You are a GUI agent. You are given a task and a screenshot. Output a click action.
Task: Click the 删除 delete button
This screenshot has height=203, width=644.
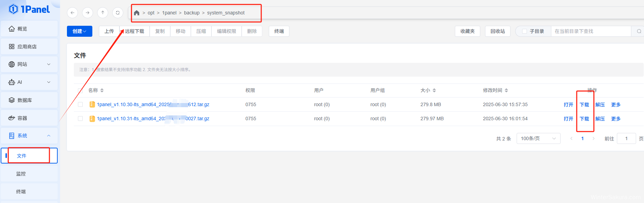[252, 31]
